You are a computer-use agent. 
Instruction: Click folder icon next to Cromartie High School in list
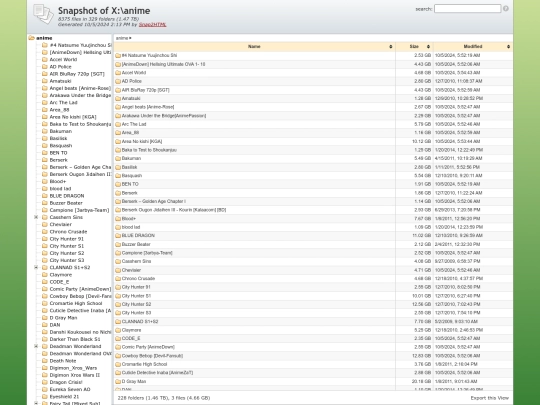coord(118,364)
